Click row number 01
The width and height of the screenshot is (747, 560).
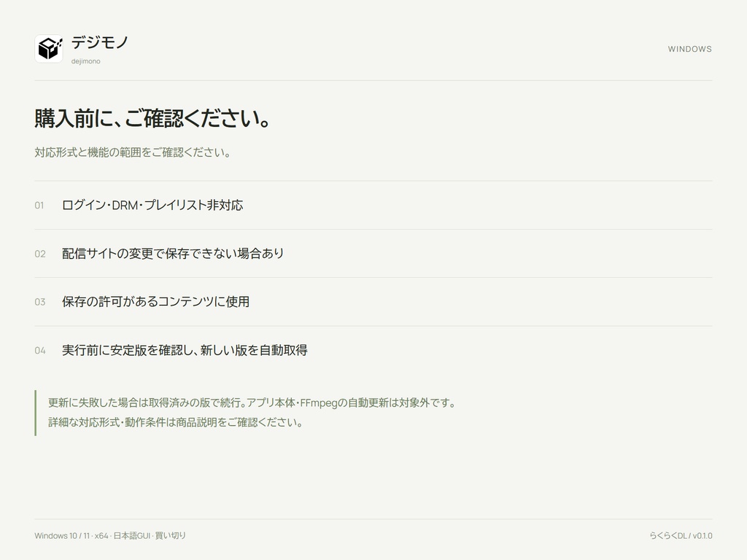tap(39, 206)
